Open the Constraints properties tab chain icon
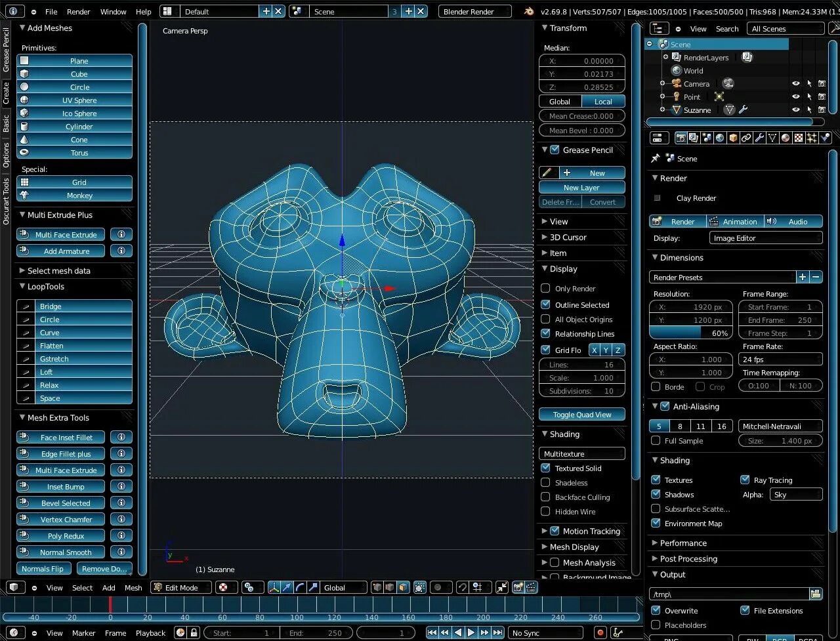The height and width of the screenshot is (641, 840). tap(746, 138)
